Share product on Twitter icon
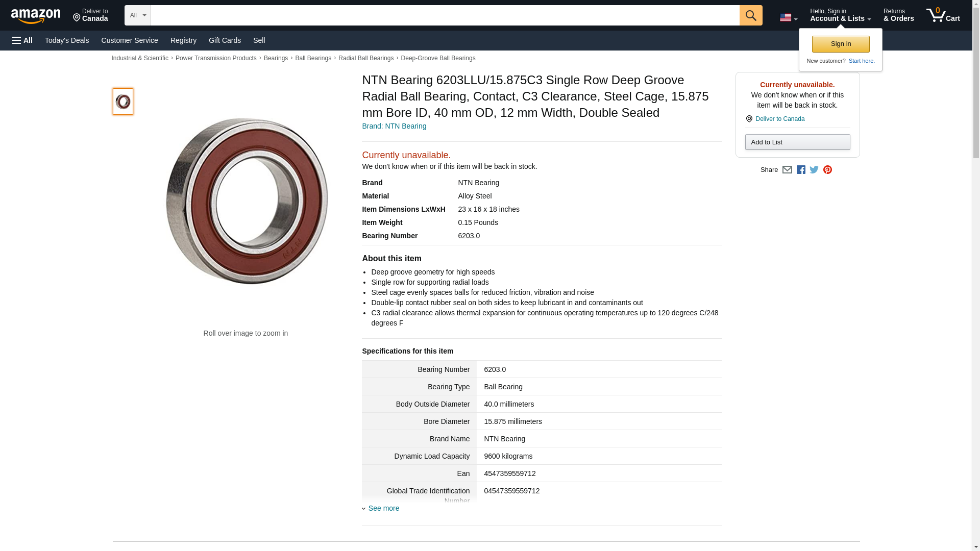Viewport: 980px width, 551px height. [814, 170]
